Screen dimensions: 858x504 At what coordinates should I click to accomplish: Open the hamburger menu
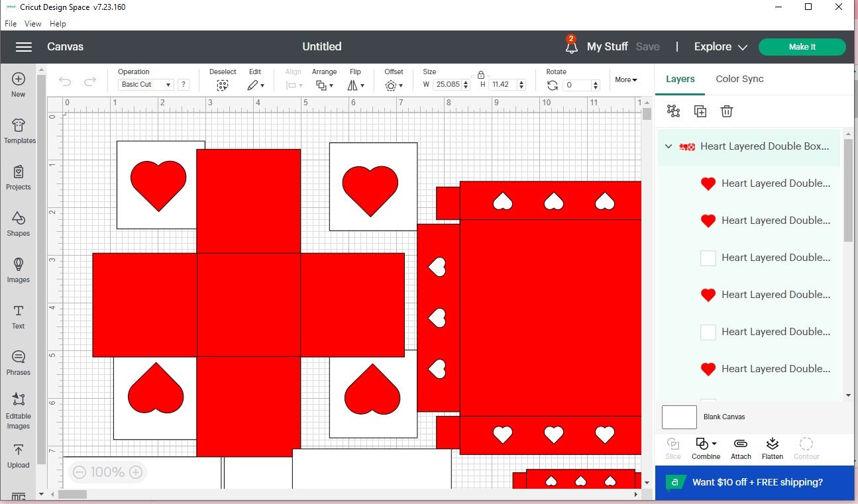(x=24, y=47)
